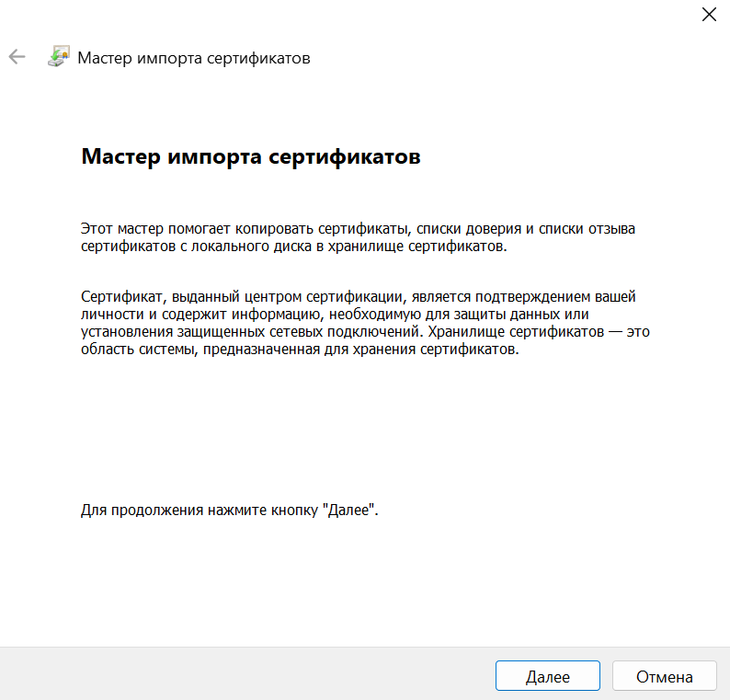
Task: Click the header title "Мастер импорта сертификатов"
Action: 193,58
